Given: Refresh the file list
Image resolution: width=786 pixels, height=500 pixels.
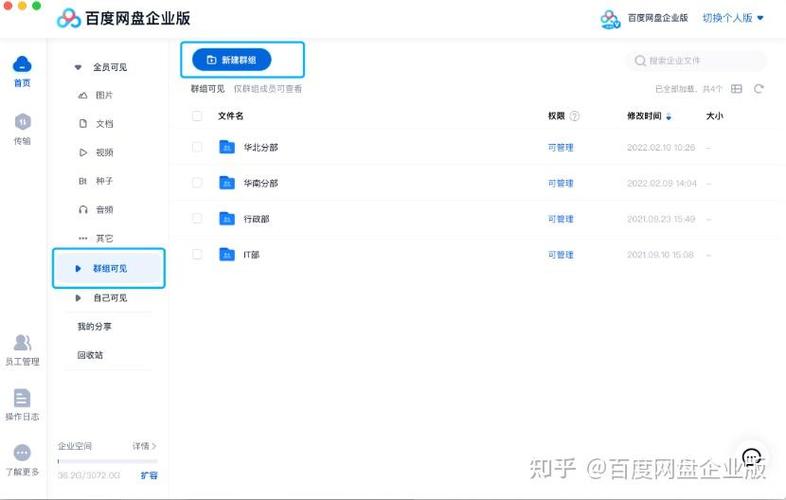Looking at the screenshot, I should click(x=759, y=89).
